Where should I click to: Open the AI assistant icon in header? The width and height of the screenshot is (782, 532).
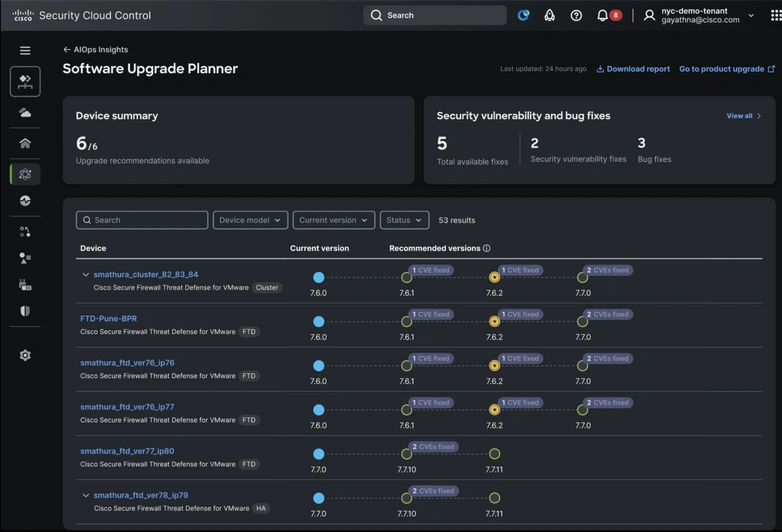point(523,15)
